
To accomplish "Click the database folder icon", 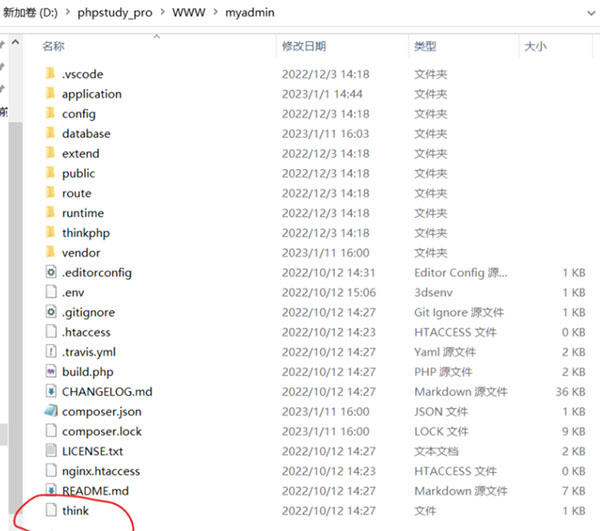I will 50,132.
